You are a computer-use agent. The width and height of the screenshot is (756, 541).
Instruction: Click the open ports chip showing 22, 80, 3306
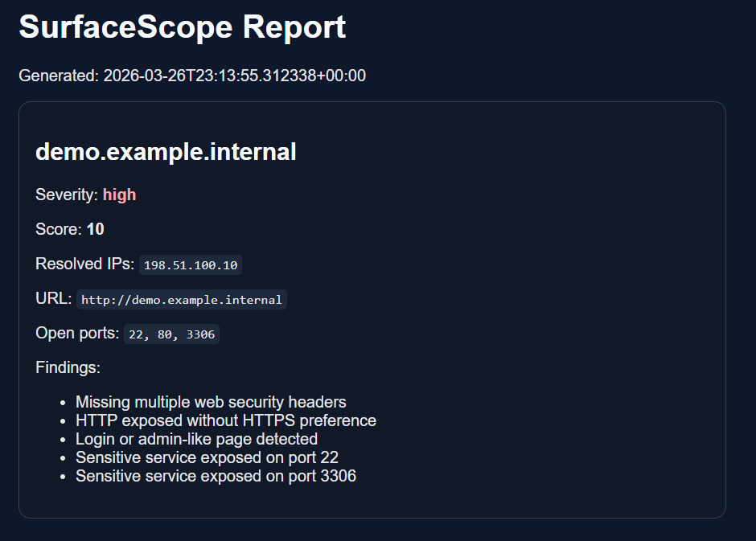tap(171, 334)
